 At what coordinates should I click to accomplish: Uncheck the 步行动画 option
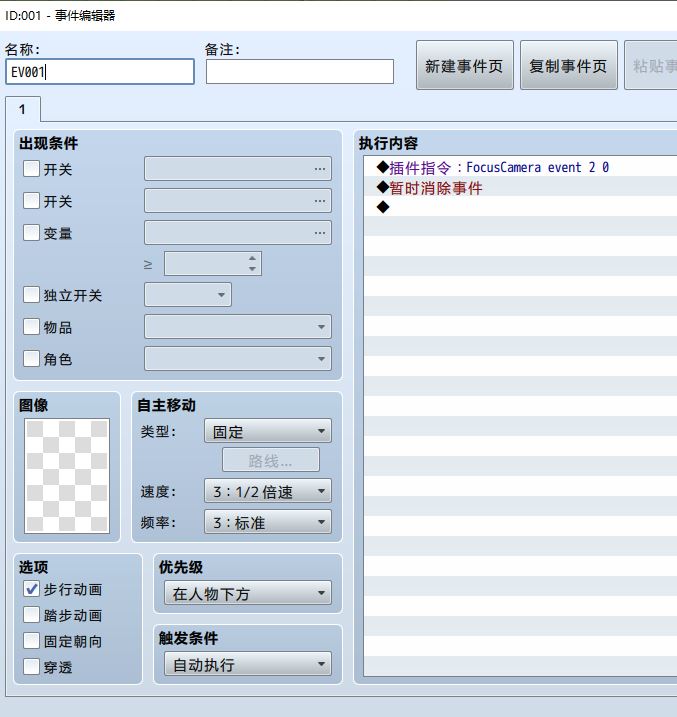pos(31,589)
